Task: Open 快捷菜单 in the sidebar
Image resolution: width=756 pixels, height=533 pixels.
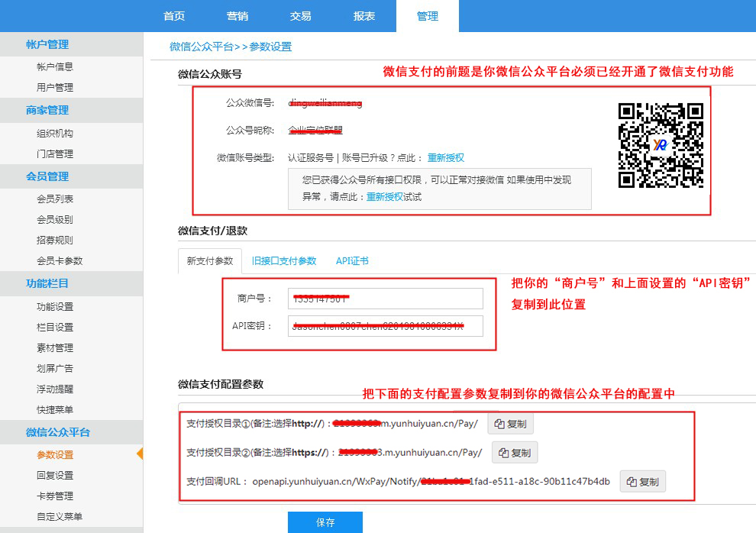Action: (55, 410)
